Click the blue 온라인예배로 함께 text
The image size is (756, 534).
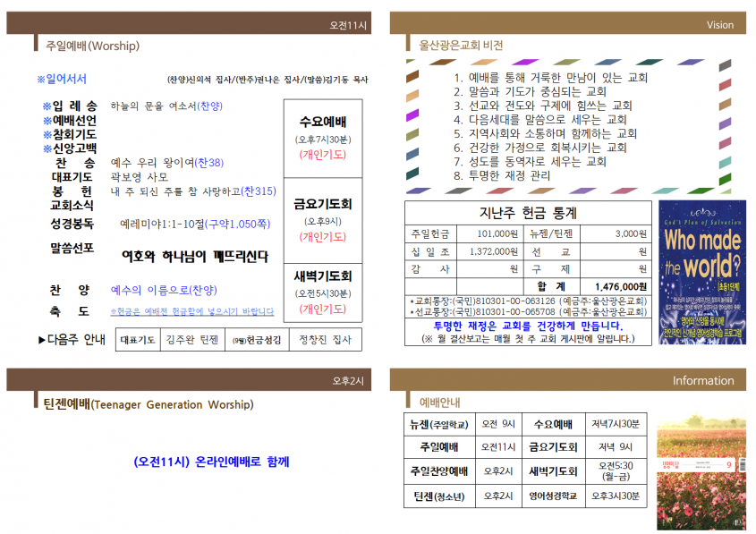tap(211, 462)
